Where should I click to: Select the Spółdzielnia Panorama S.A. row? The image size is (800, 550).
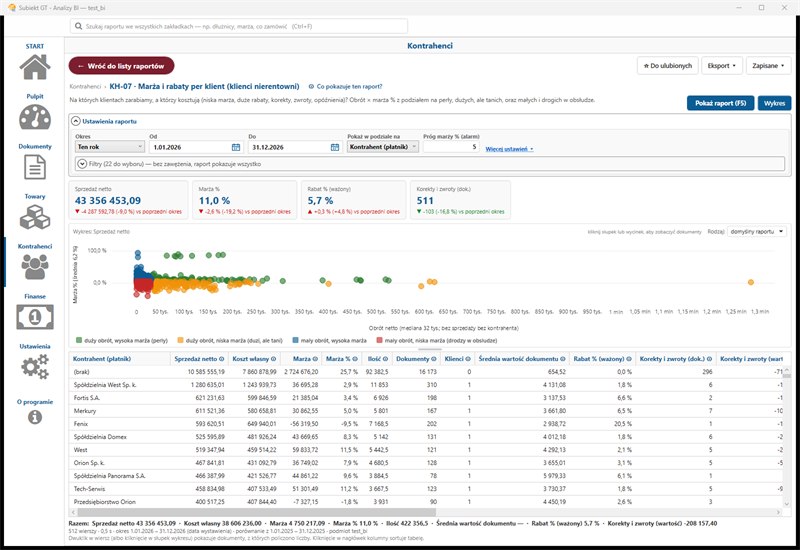coord(426,476)
